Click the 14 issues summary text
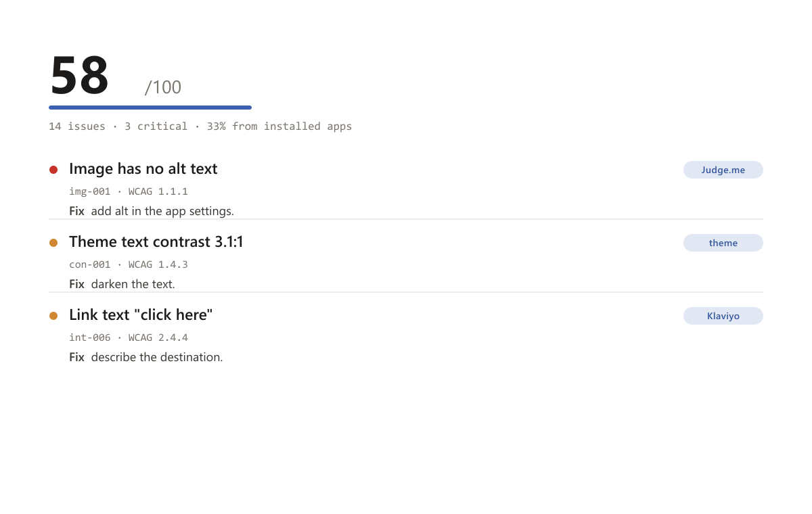The width and height of the screenshot is (812, 514). [x=77, y=126]
